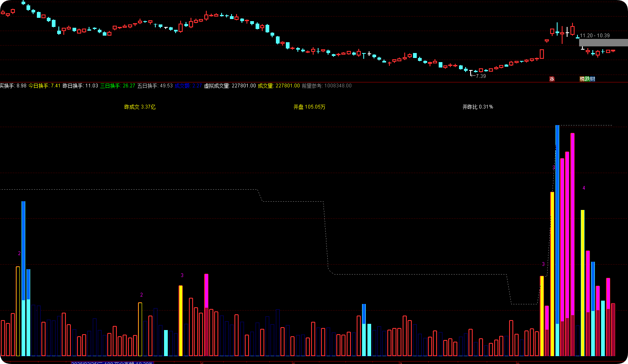The width and height of the screenshot is (628, 364).
Task: Click the red 涨 marker icon
Action: (552, 79)
